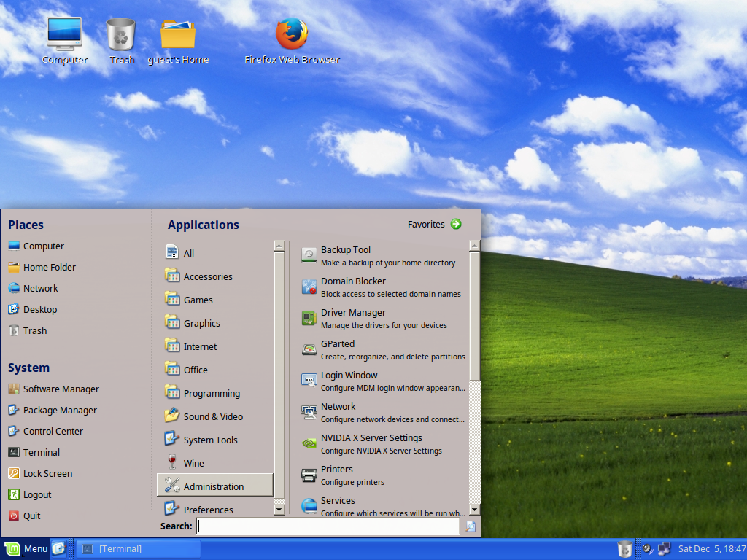This screenshot has width=747, height=560.
Task: Select the Sound & Video category
Action: pyautogui.click(x=213, y=416)
